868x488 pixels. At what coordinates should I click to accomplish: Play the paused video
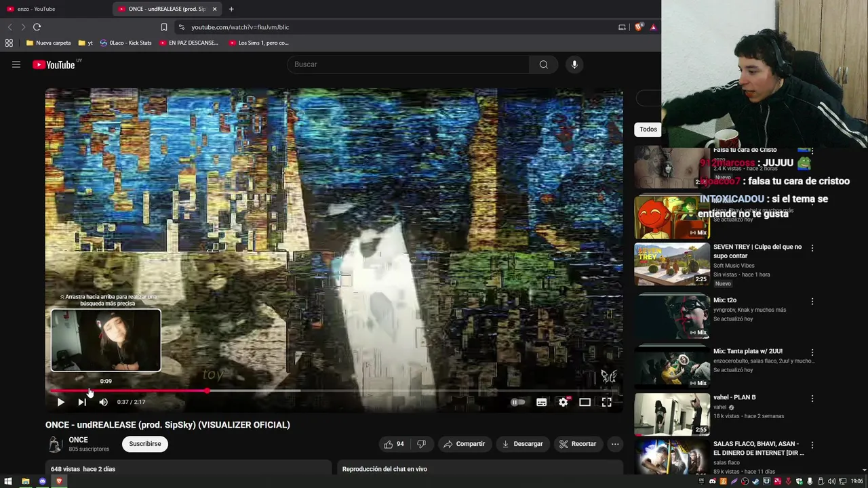(60, 402)
